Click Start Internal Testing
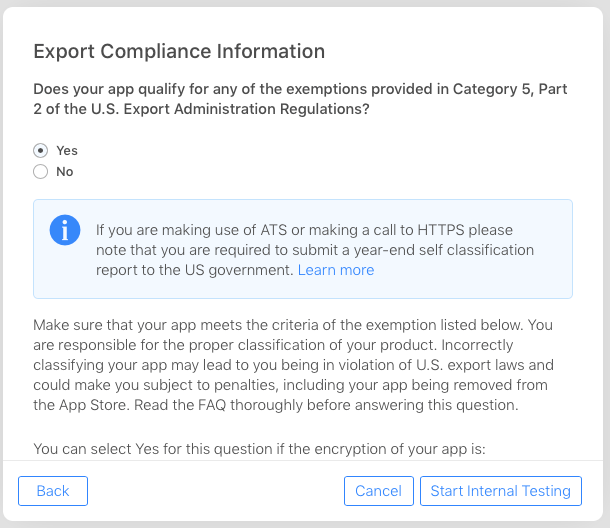610x528 pixels. point(500,491)
